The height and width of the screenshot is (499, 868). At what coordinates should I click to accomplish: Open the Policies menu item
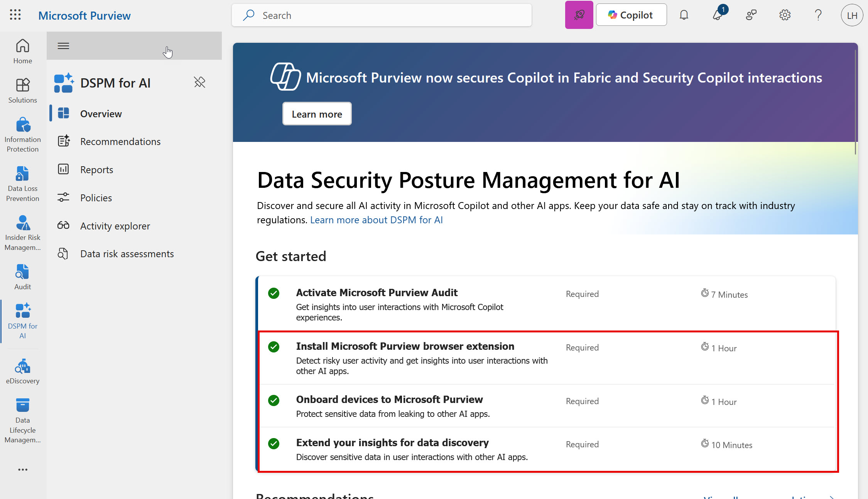(x=134, y=198)
